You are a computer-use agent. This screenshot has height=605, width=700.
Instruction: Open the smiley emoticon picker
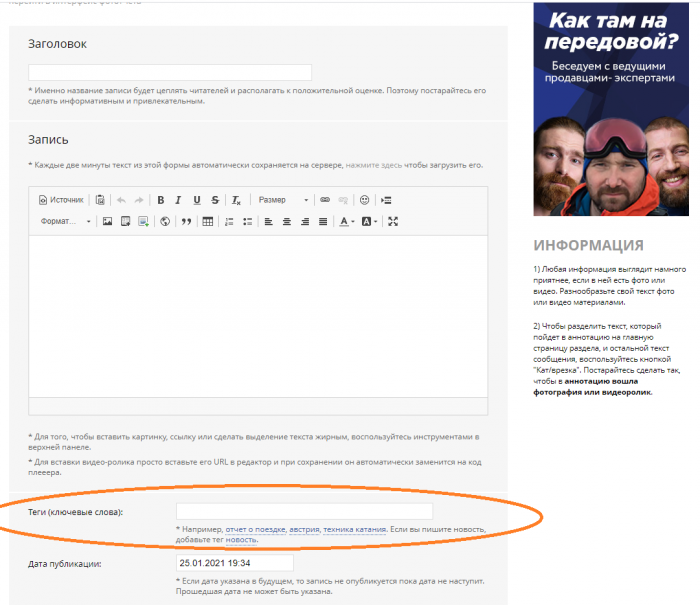click(x=364, y=200)
